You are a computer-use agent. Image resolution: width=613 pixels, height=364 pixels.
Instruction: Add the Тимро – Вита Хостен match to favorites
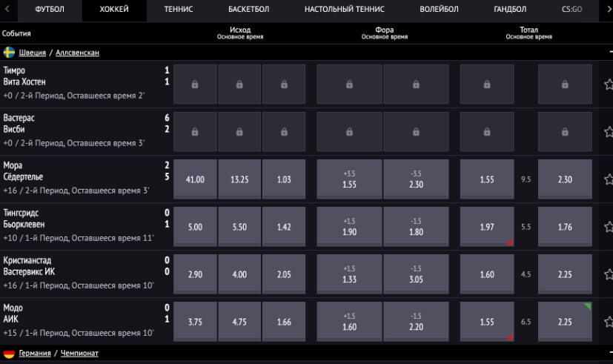click(609, 85)
